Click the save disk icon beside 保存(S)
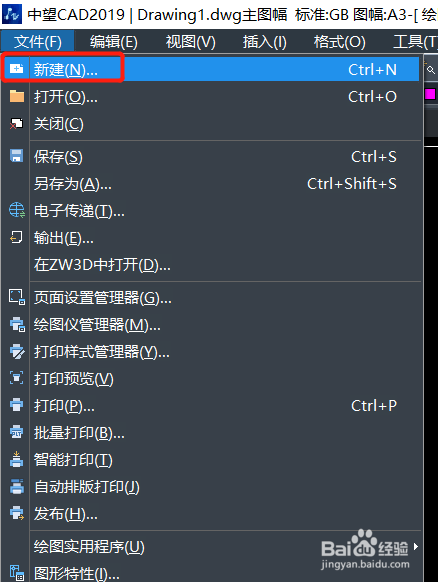This screenshot has width=438, height=582. point(16,156)
